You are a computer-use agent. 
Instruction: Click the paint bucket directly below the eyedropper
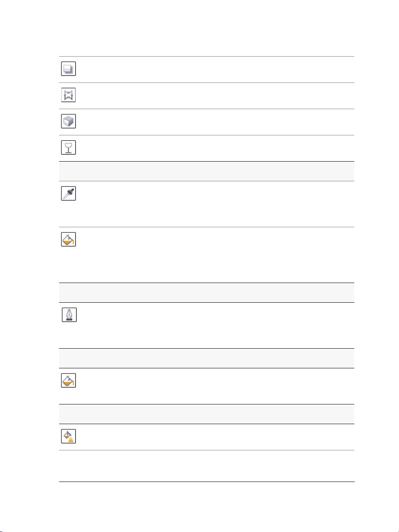point(68,239)
